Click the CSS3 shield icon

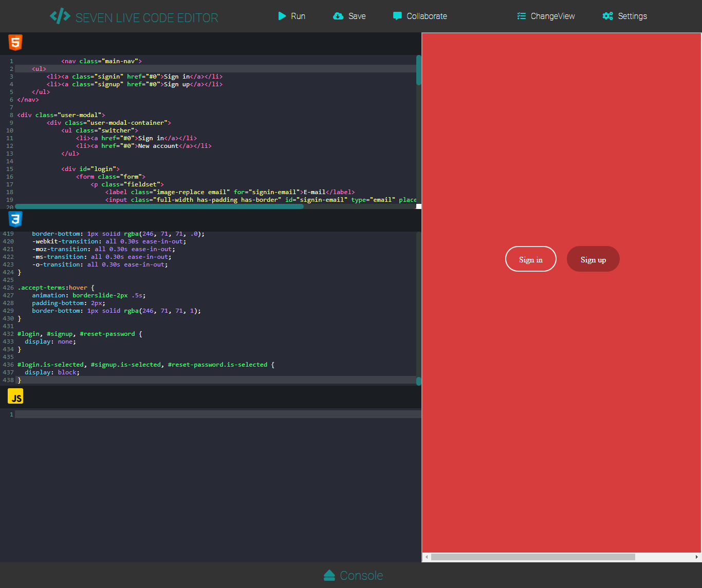pyautogui.click(x=15, y=219)
